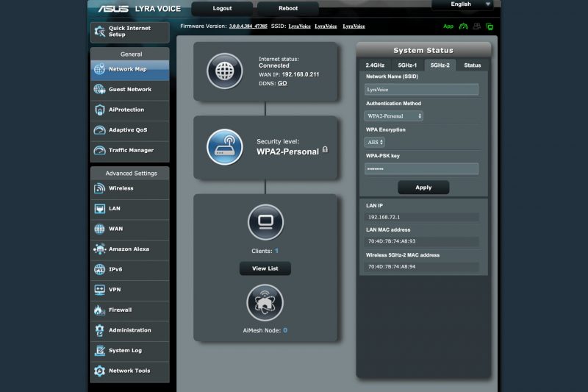
Task: Click the Adaptive QoS gauge icon
Action: pos(100,129)
